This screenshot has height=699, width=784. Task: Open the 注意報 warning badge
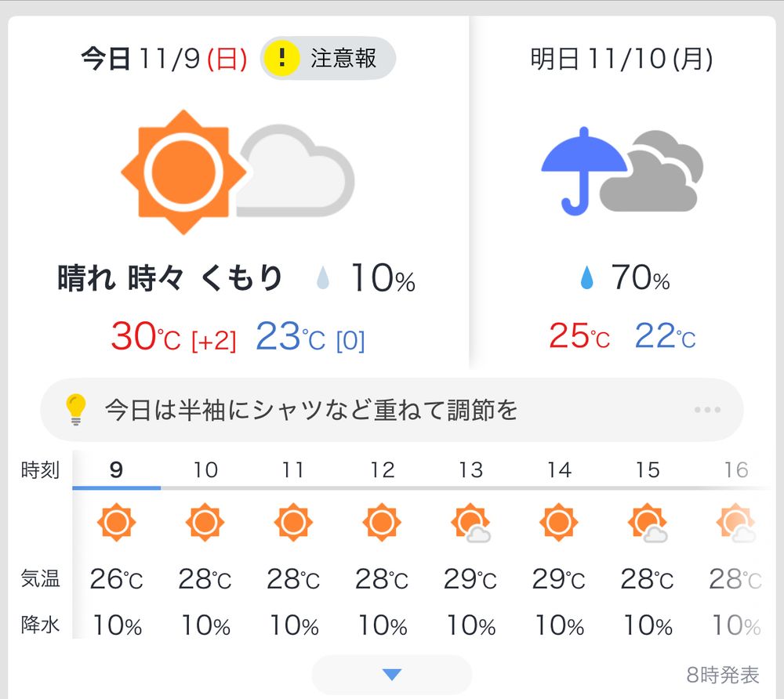pos(328,58)
